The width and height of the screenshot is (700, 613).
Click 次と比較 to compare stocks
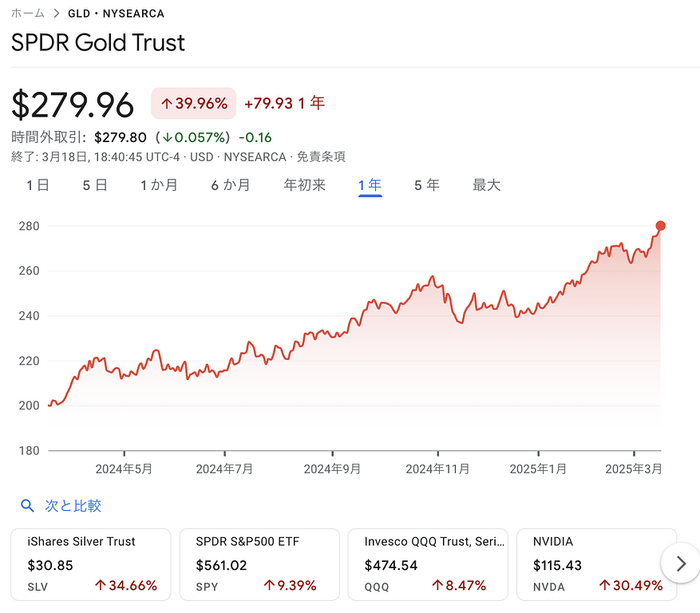click(x=73, y=506)
